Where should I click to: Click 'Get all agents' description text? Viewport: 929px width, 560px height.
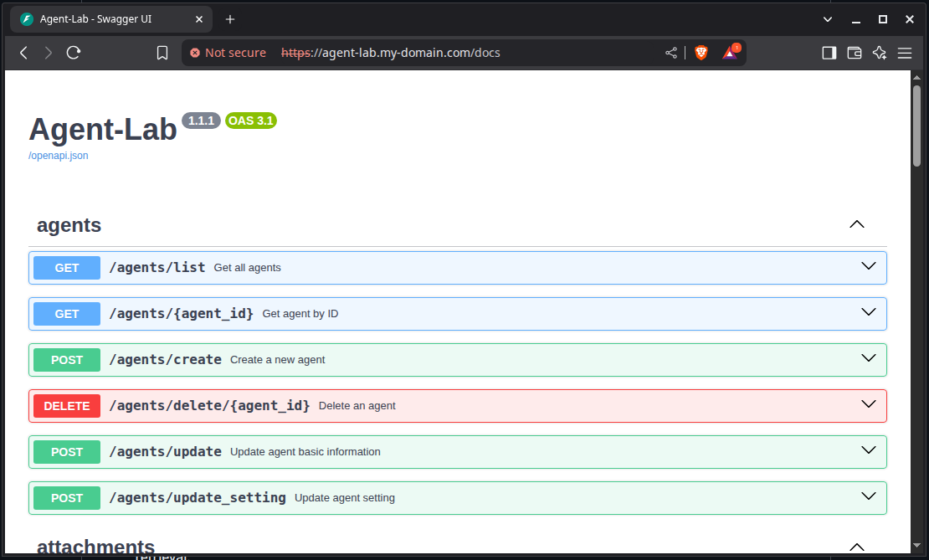pos(247,268)
